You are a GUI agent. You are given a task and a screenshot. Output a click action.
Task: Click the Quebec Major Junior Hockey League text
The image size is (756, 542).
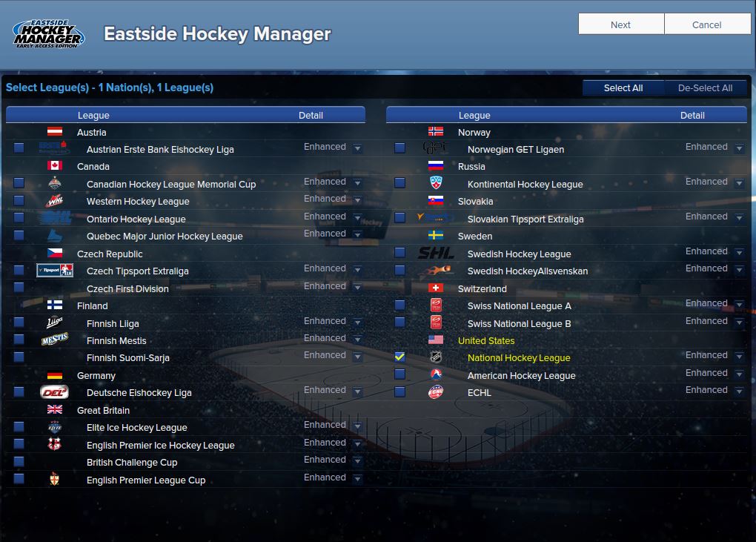(x=165, y=237)
